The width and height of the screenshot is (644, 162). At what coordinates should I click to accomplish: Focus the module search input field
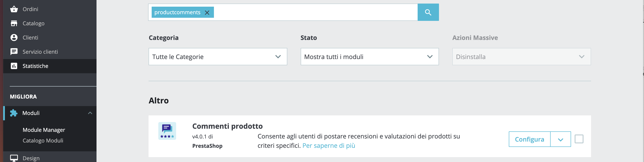pyautogui.click(x=315, y=12)
